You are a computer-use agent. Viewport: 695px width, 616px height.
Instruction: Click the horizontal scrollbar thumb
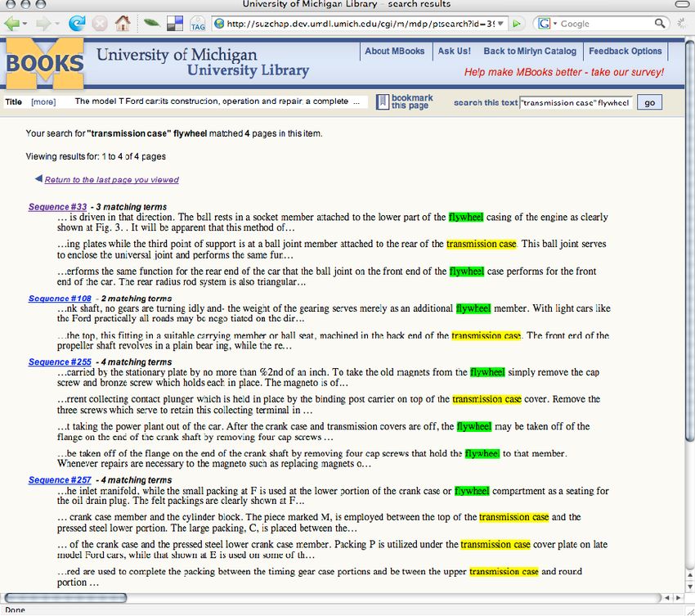pyautogui.click(x=65, y=598)
